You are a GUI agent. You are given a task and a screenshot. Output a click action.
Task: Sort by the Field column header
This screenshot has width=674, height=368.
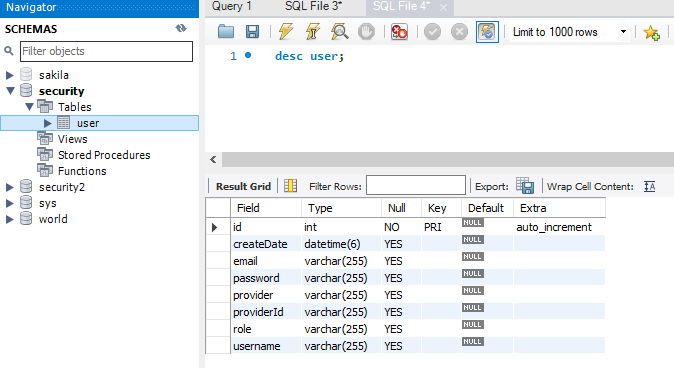(266, 208)
